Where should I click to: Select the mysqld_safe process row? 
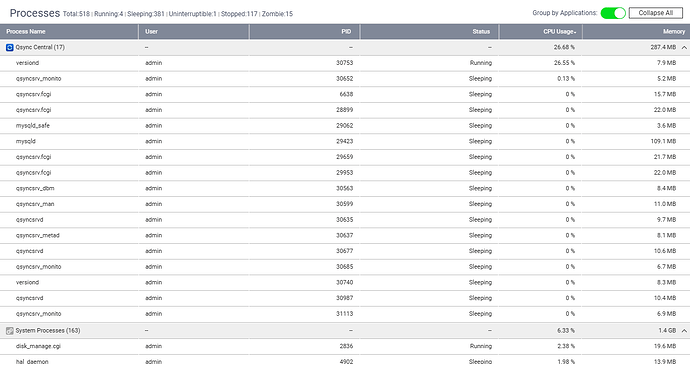(345, 126)
